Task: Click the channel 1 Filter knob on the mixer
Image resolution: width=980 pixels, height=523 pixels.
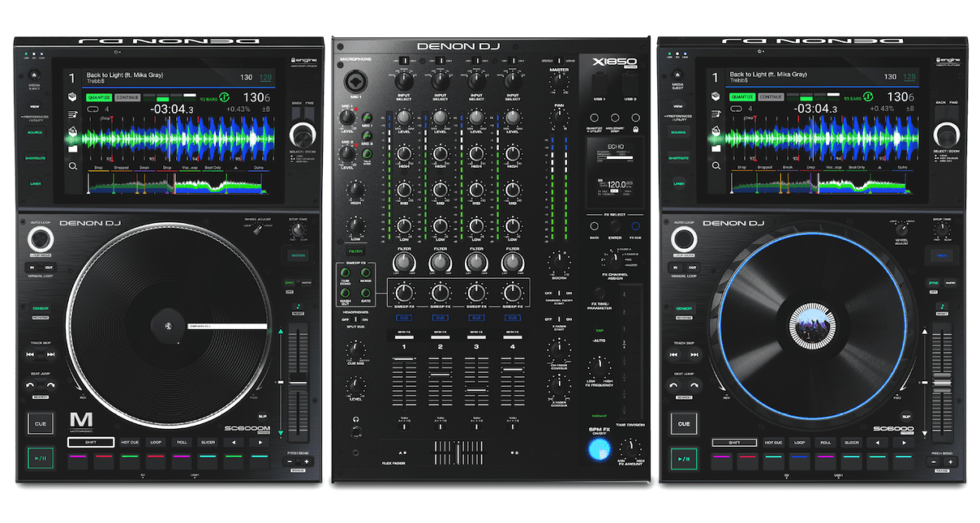Action: click(x=404, y=262)
